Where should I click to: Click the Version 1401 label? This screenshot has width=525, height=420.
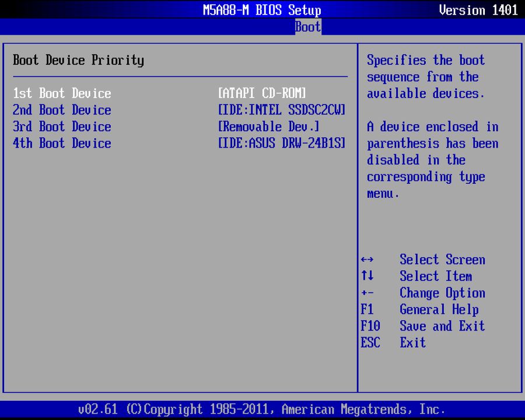click(478, 10)
